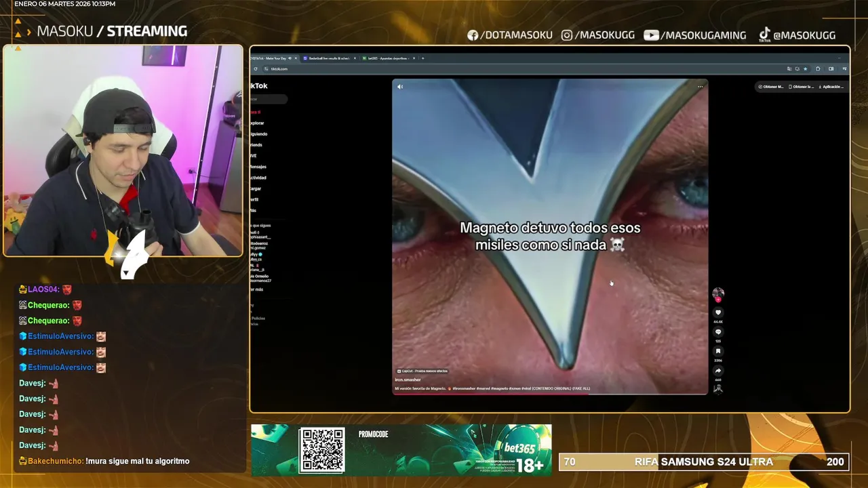This screenshot has width=868, height=488.
Task: Select Para ti in TikTok sidebar
Action: 255,112
